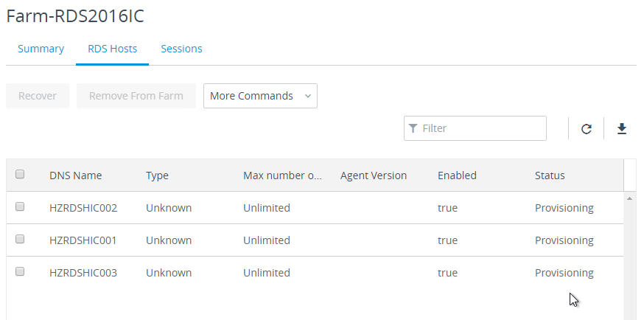The width and height of the screenshot is (644, 320).
Task: Click the Agent Version column header
Action: coord(374,175)
